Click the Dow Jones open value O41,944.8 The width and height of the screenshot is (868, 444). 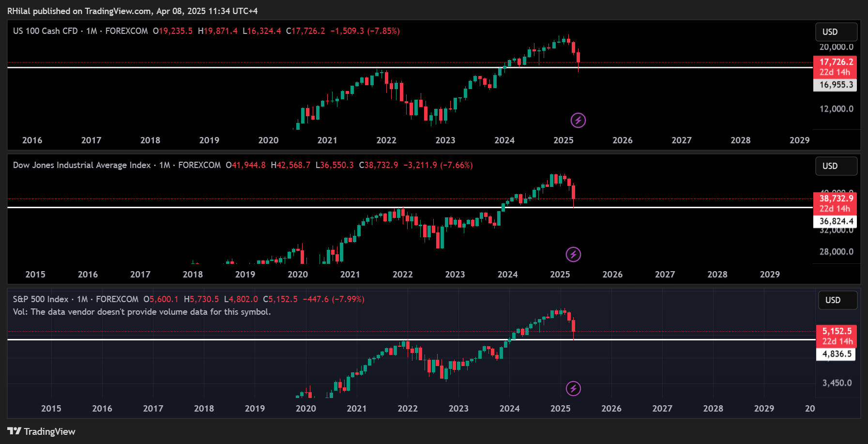click(x=245, y=165)
